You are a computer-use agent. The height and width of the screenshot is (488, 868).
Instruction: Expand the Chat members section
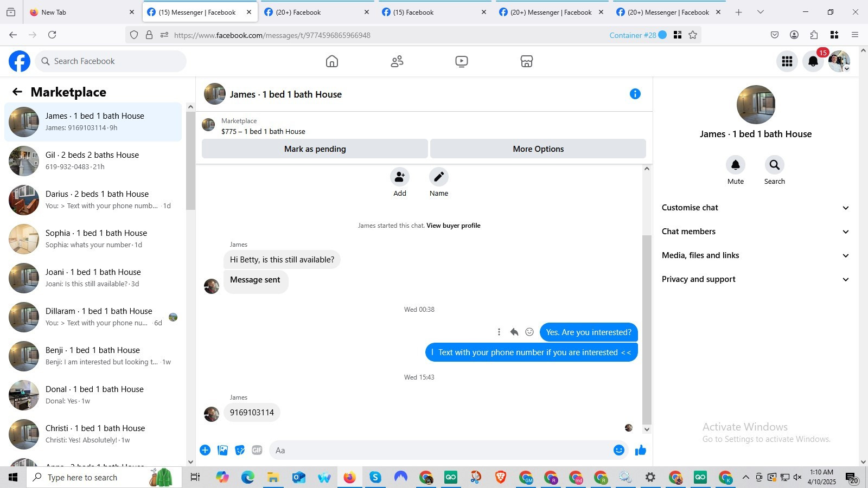pyautogui.click(x=756, y=232)
